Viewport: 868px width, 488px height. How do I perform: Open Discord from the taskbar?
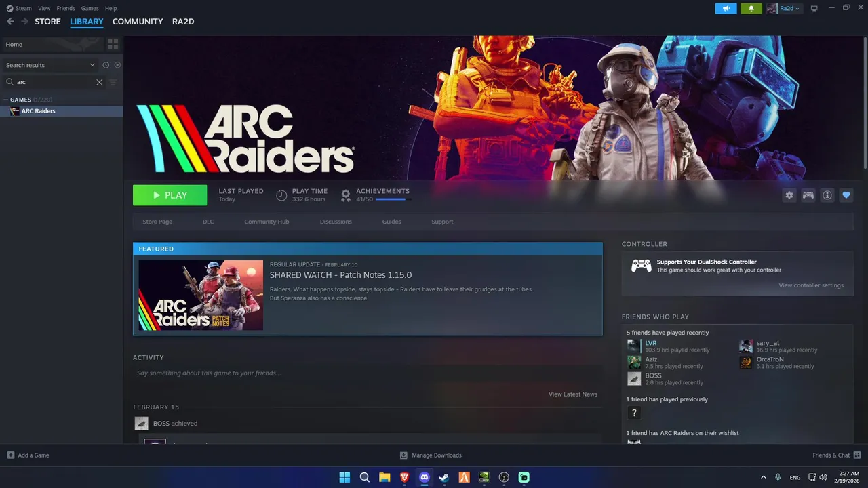tap(425, 477)
